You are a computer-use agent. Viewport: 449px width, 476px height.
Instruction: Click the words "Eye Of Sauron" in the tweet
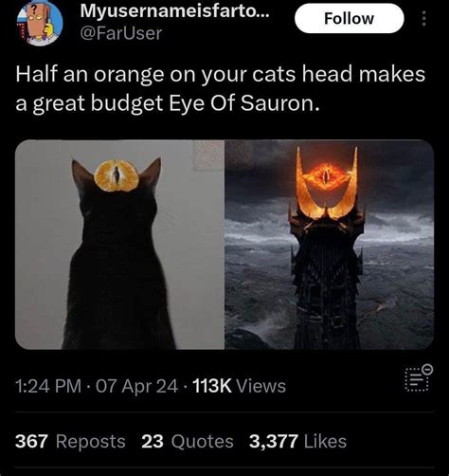point(242,103)
